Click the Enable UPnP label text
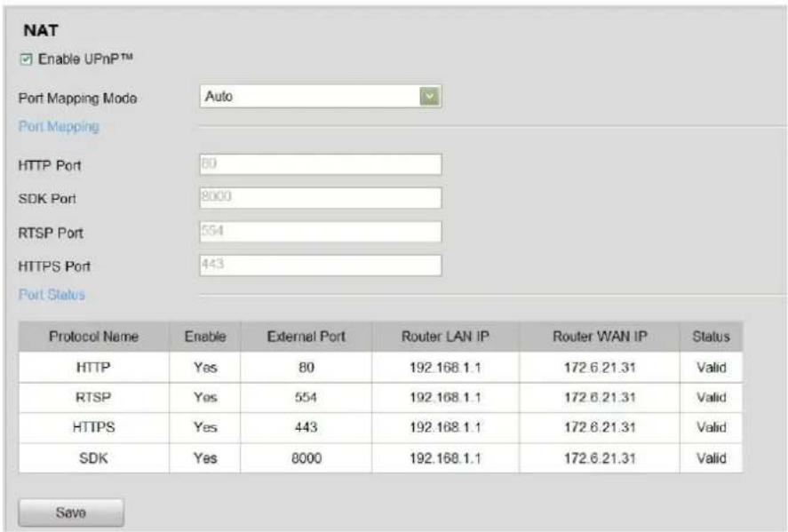This screenshot has width=788, height=532. tap(86, 60)
